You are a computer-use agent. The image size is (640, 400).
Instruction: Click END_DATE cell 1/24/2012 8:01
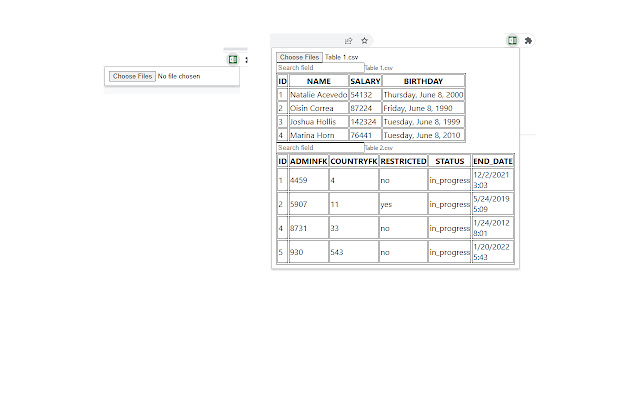(x=493, y=228)
